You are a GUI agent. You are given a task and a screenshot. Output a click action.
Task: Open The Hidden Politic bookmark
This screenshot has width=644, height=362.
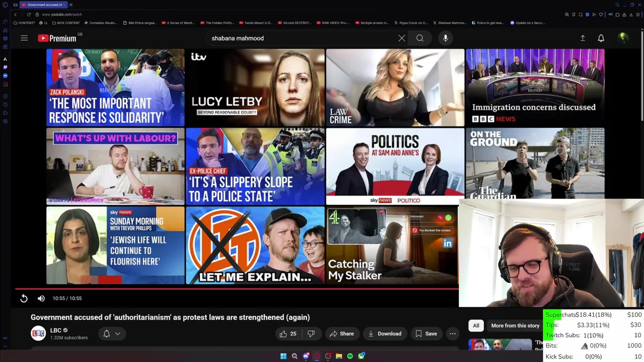[217, 23]
